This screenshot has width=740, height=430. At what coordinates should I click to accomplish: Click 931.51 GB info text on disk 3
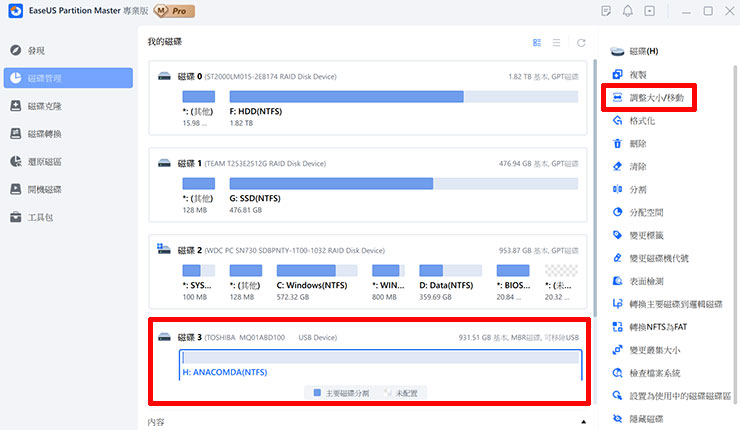519,337
